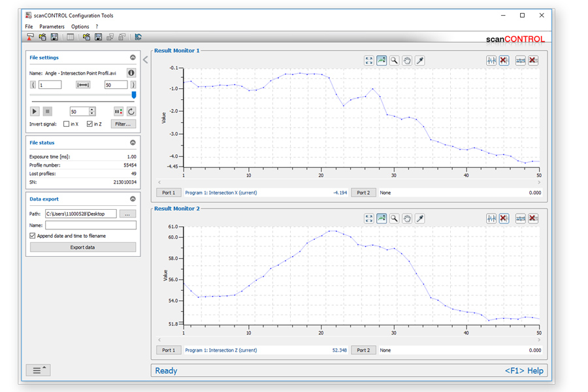Click the zoom magnifier tool in Result Monitor 1
This screenshot has width=588, height=392.
click(395, 60)
